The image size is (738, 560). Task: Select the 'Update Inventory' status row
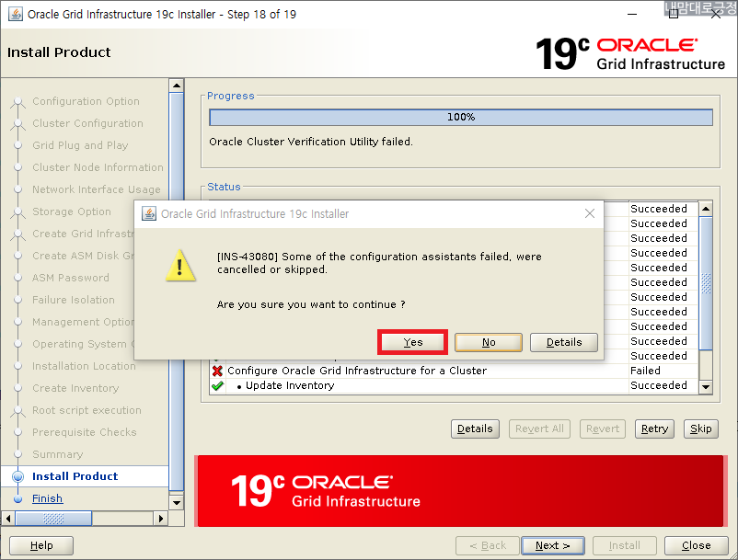tap(455, 385)
